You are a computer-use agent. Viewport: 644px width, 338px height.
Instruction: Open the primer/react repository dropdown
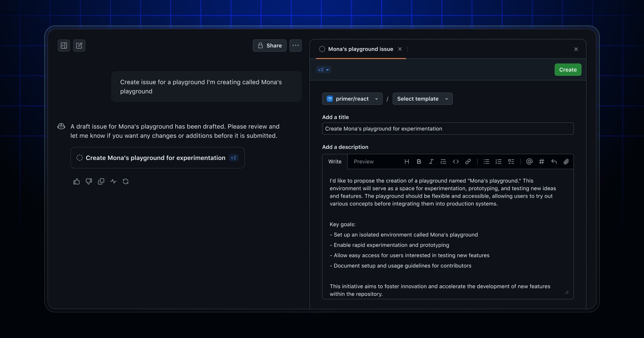[352, 99]
